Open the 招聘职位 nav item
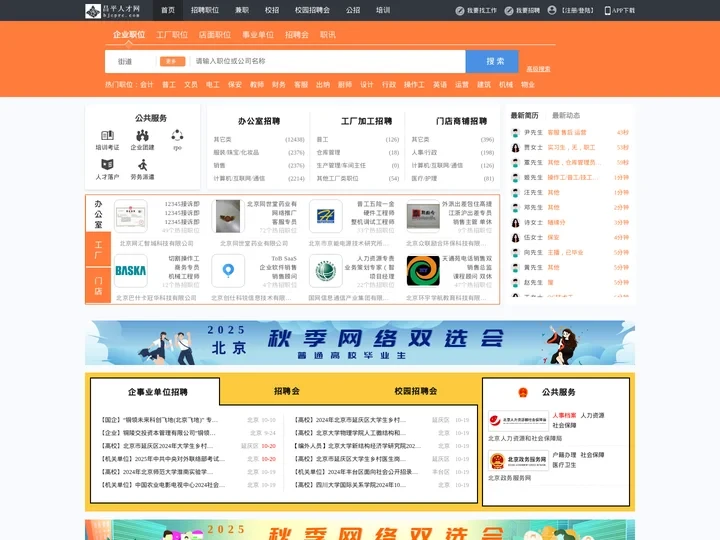This screenshot has width=720, height=540. (205, 10)
